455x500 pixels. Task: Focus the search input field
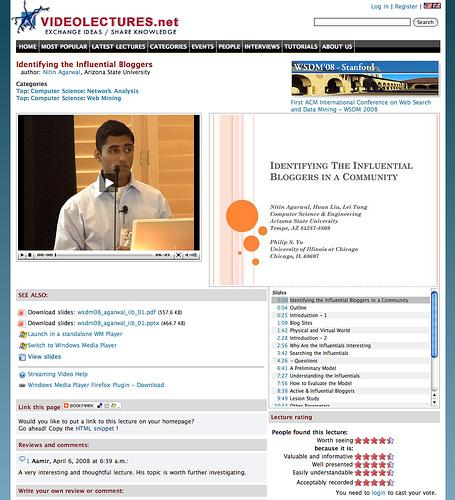point(362,22)
